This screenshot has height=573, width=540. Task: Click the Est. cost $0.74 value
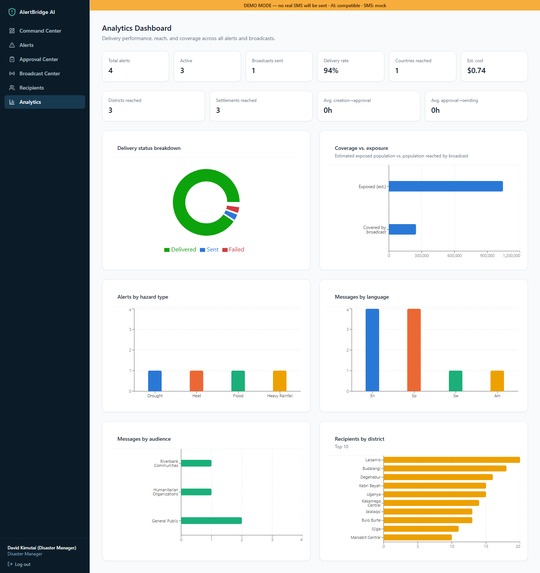[476, 71]
